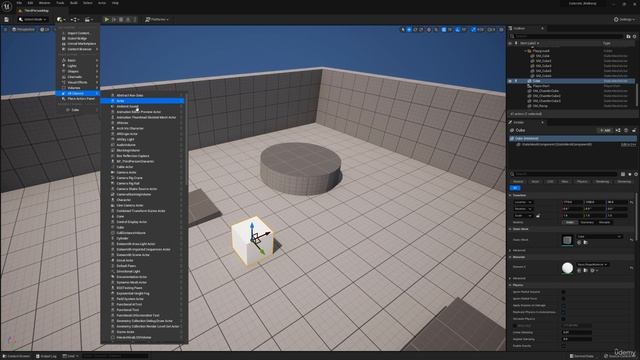The width and height of the screenshot is (640, 360).
Task: Open Place Actors Panel menu entry
Action: (79, 99)
